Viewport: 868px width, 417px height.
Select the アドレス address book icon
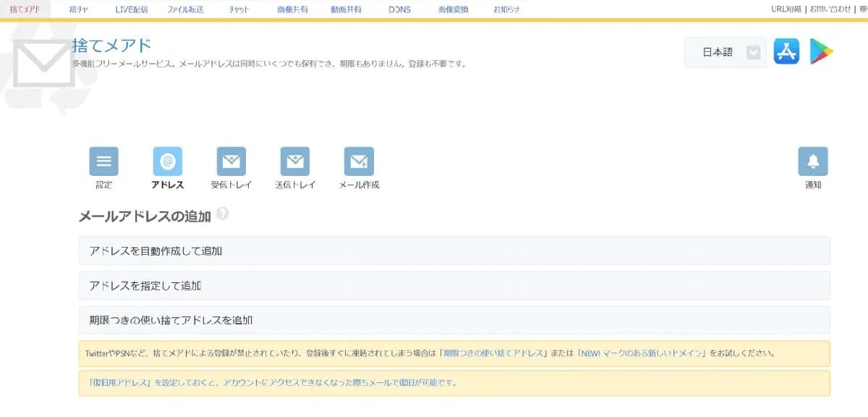[167, 161]
